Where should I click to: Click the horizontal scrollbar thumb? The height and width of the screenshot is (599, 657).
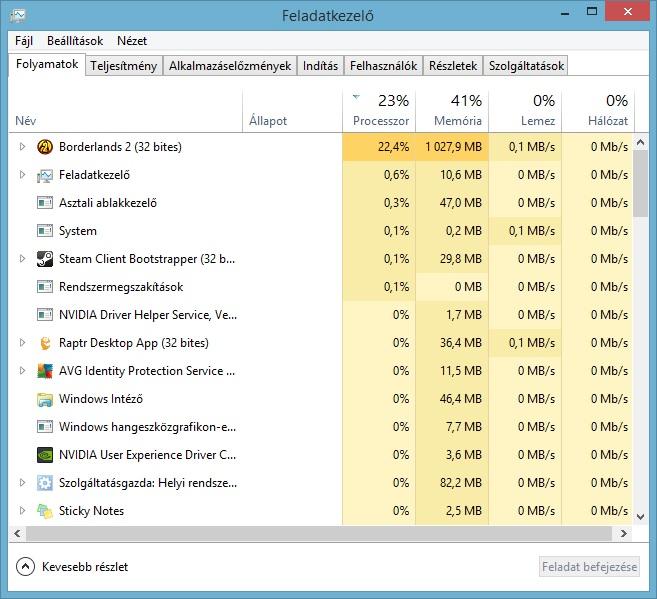(319, 534)
